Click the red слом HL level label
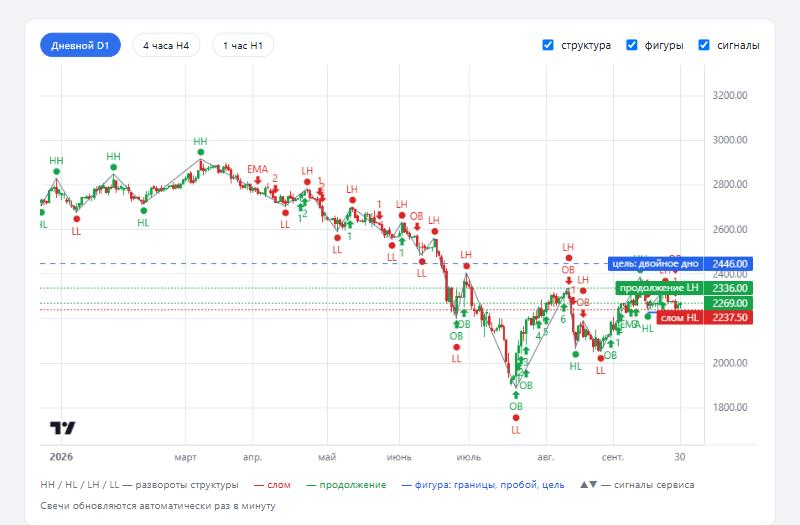Viewport: 800px width, 525px height. click(x=680, y=317)
